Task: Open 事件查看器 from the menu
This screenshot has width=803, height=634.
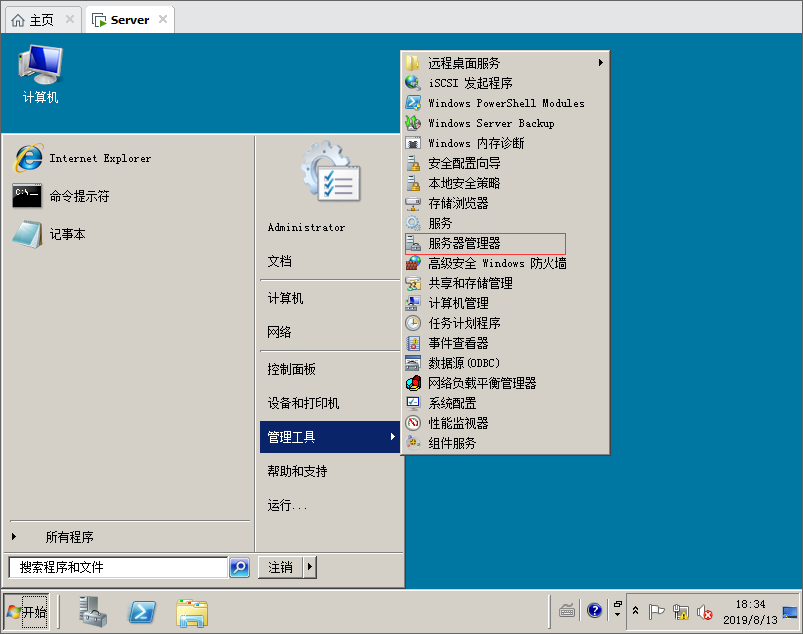Action: (458, 343)
